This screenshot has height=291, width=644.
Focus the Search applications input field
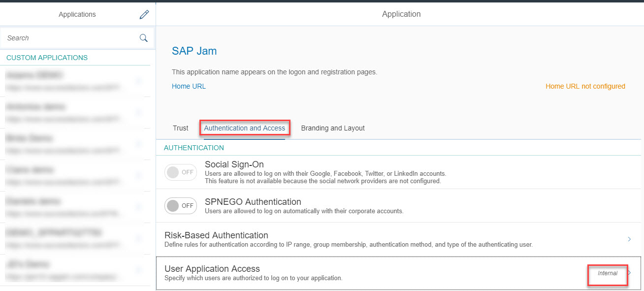coord(77,38)
